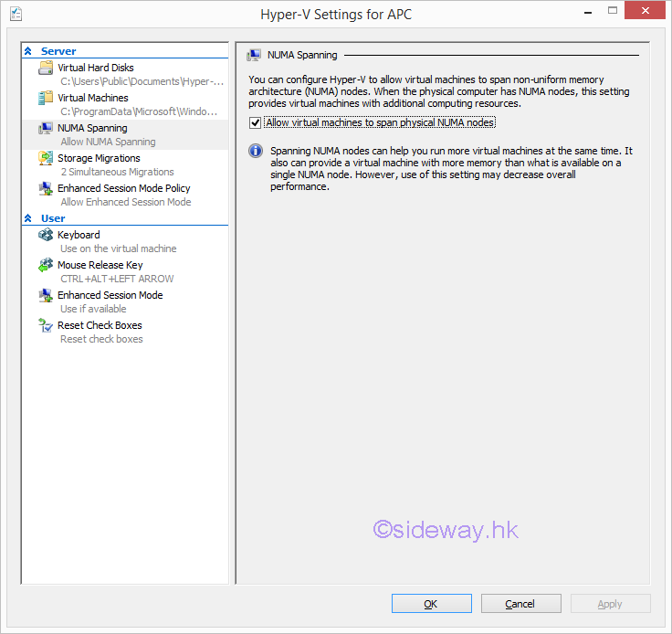This screenshot has height=634, width=672.
Task: Click the Mouse Release Key icon
Action: pos(46,266)
